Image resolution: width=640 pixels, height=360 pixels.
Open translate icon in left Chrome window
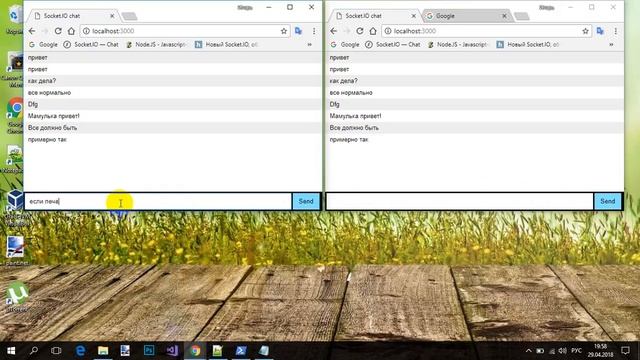point(298,31)
